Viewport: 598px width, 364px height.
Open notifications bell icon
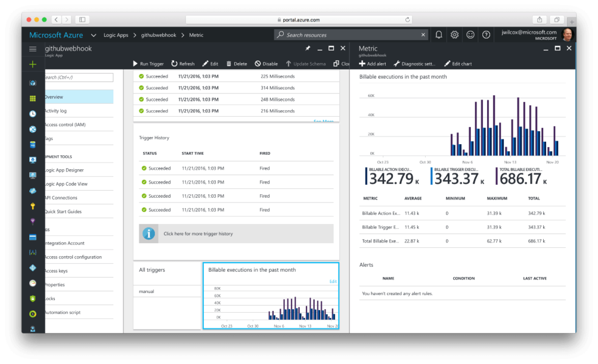point(439,35)
